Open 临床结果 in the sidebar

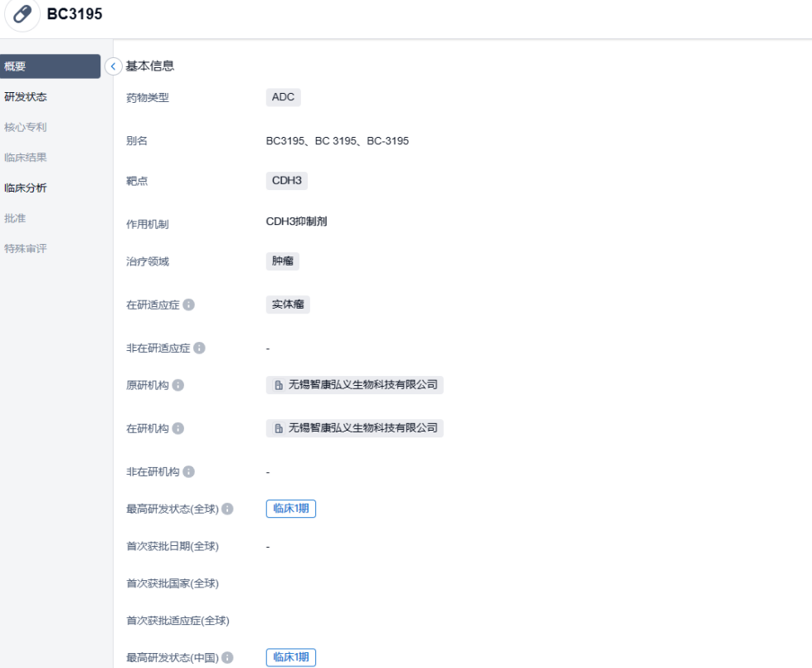click(x=26, y=158)
